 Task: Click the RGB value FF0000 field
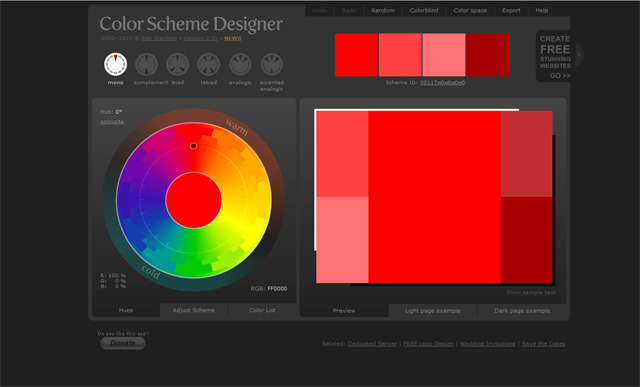coord(277,289)
